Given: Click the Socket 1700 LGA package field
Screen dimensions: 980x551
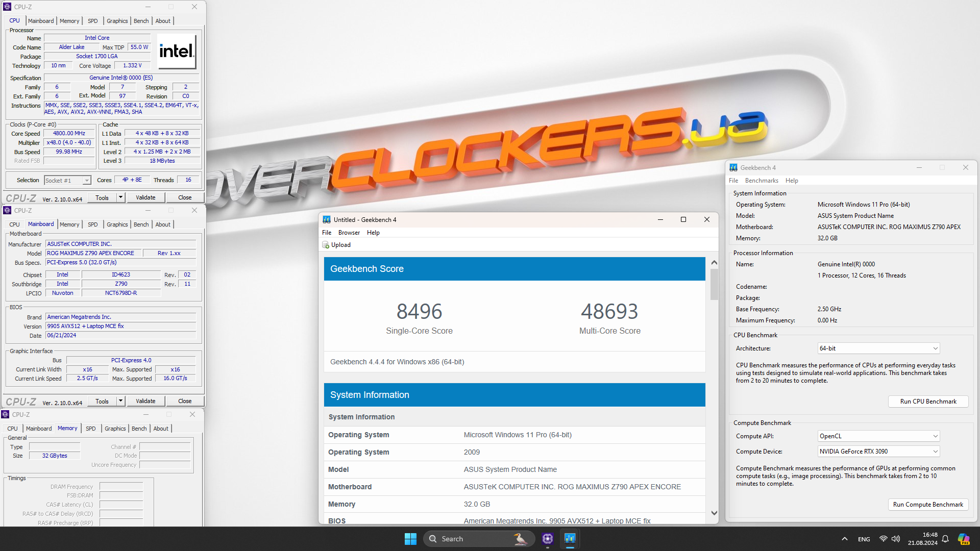Looking at the screenshot, I should (97, 56).
